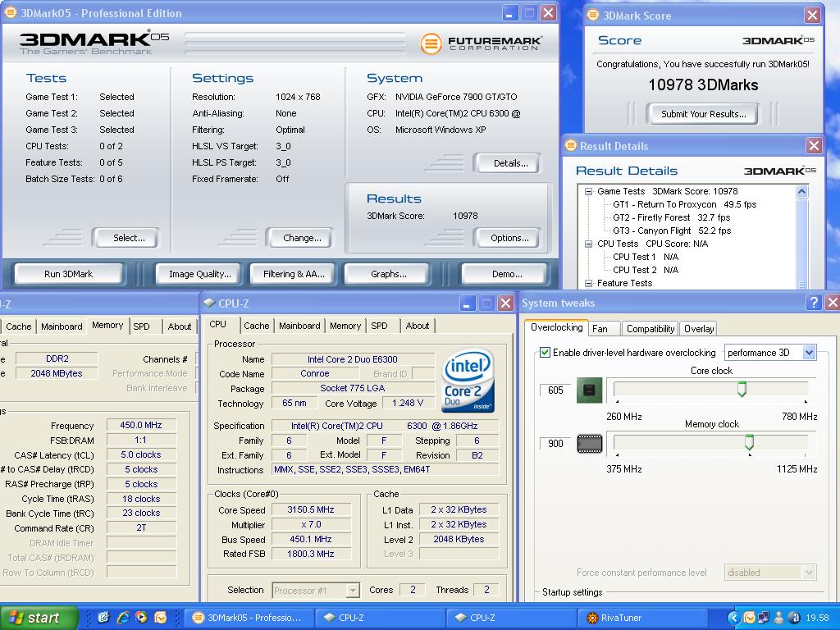Click the Windows Start button
This screenshot has height=630, width=840.
[39, 618]
